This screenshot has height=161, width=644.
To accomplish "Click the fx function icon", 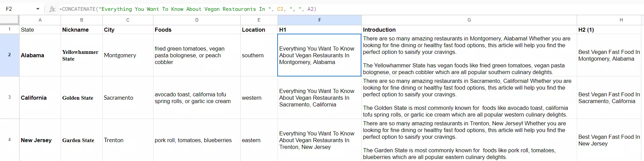I will point(52,9).
